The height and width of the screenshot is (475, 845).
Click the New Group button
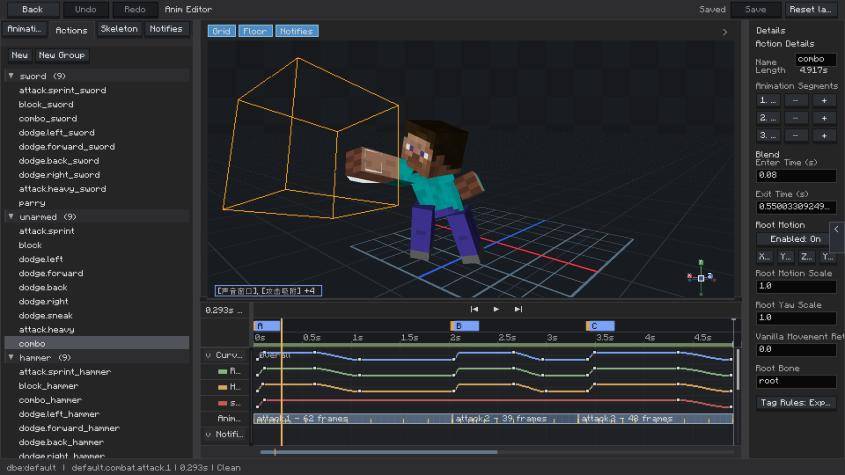[x=61, y=55]
